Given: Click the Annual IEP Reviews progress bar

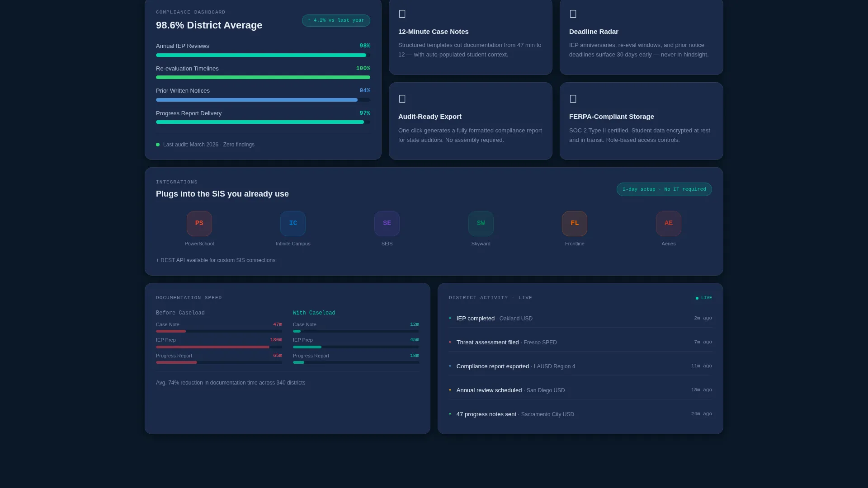Looking at the screenshot, I should click(x=263, y=55).
